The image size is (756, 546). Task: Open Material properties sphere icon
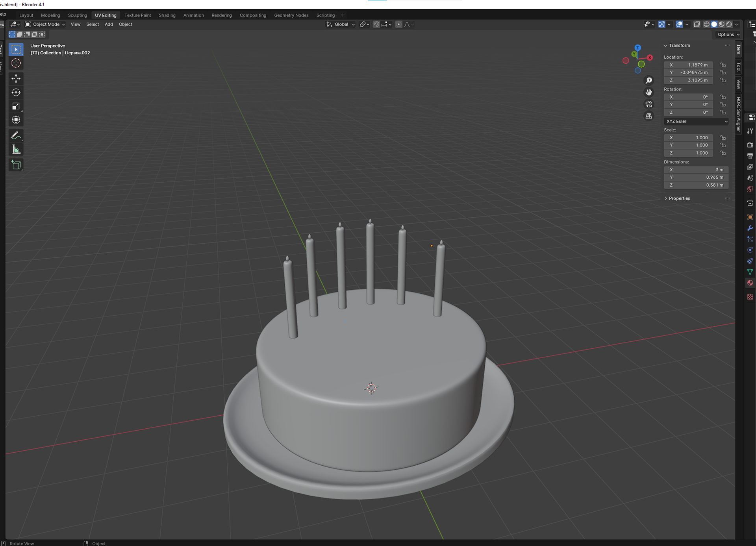tap(750, 283)
